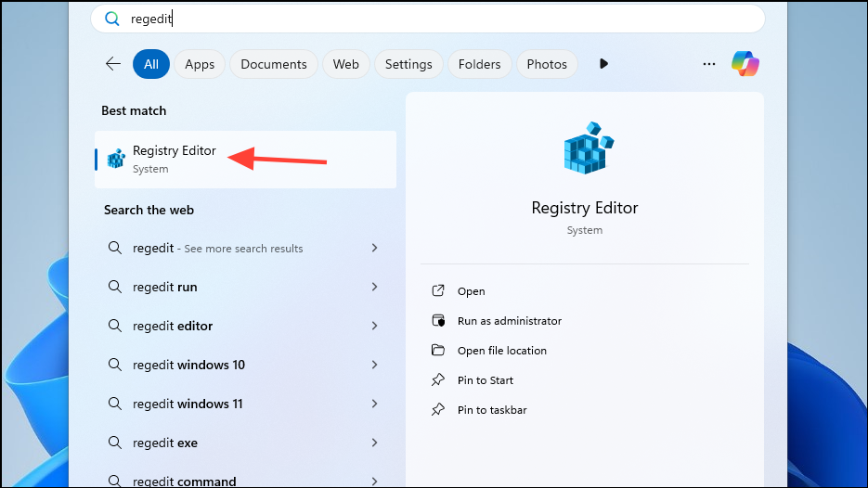Click the Registry Editor icon in Best match
The width and height of the screenshot is (868, 488).
(x=116, y=159)
